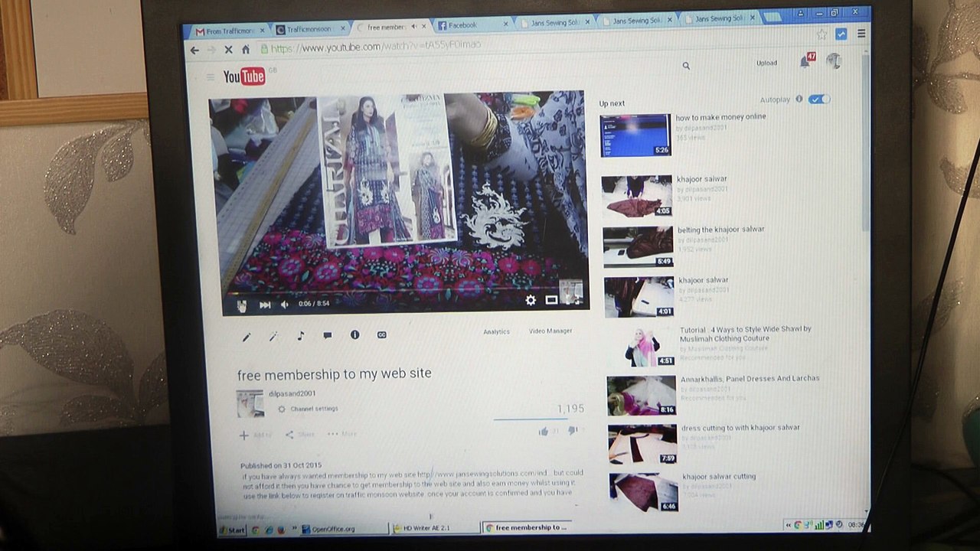Screen dimensions: 980x551
Task: Open the 'khajoor salwar' 4:05 video thumbnail
Action: (636, 197)
